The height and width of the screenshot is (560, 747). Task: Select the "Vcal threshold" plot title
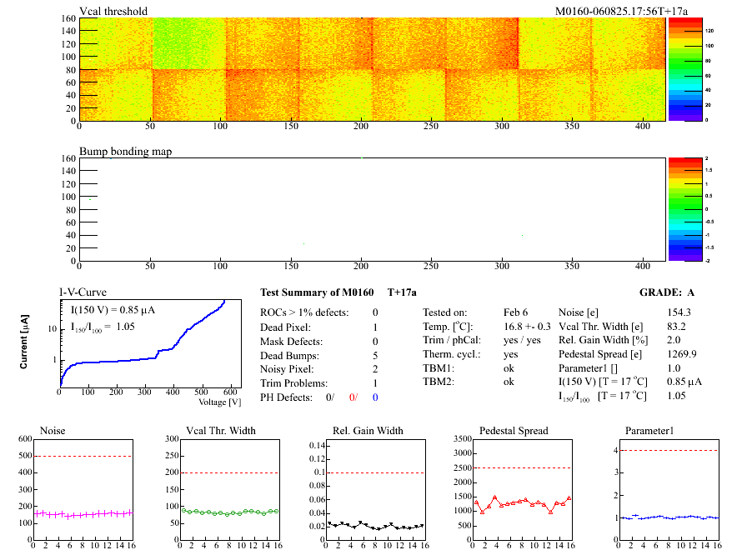[113, 12]
